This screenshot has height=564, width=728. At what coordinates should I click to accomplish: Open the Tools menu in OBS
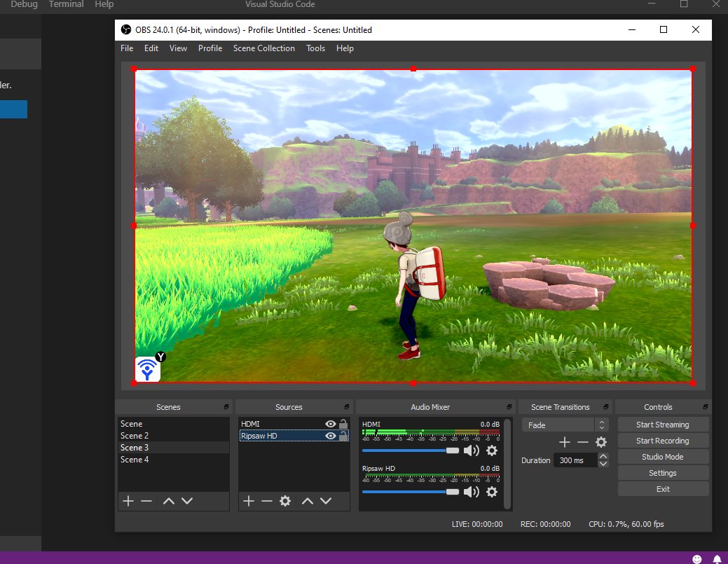[315, 48]
